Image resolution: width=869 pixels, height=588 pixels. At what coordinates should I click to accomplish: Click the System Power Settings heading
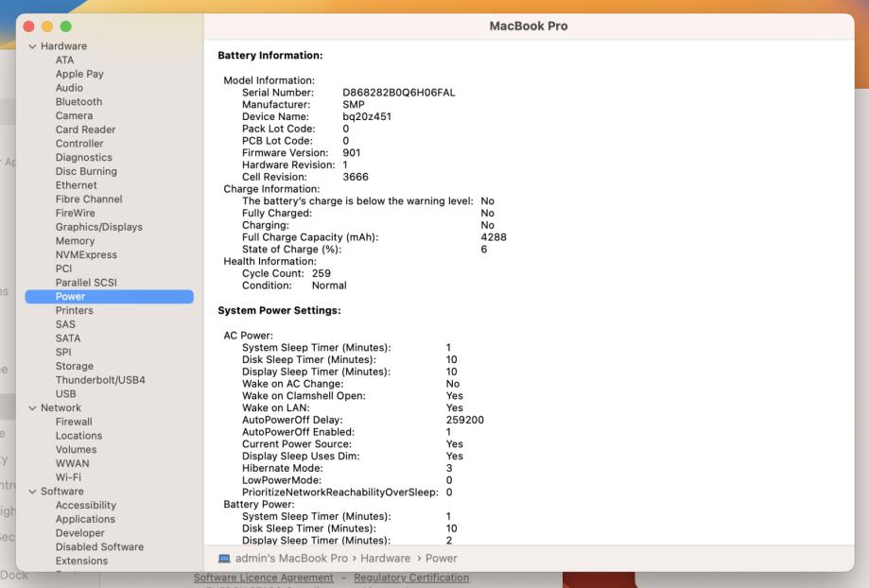(279, 310)
